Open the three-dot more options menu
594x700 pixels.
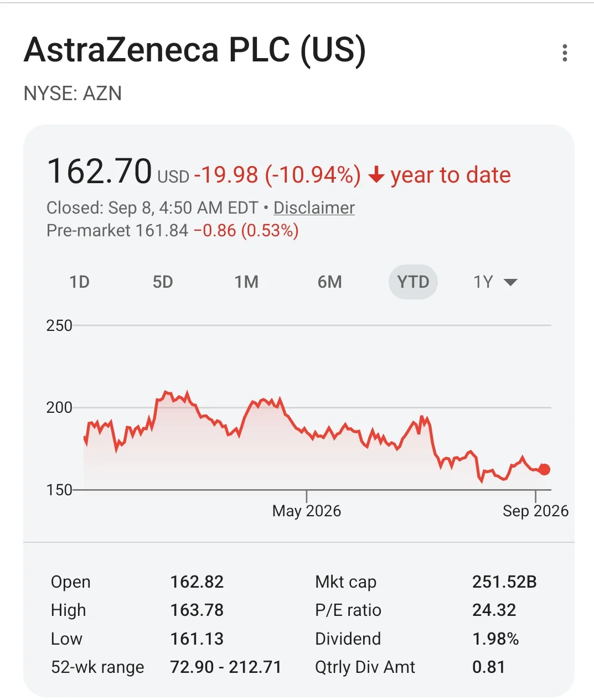565,53
